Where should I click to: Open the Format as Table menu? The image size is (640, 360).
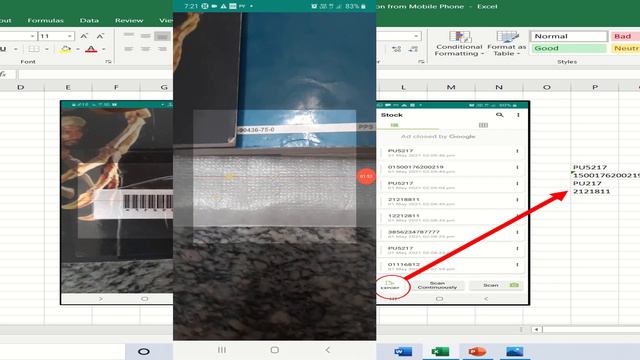(x=507, y=44)
